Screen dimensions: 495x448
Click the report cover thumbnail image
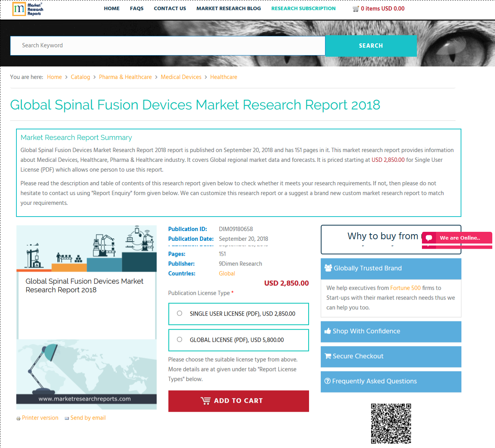86,317
